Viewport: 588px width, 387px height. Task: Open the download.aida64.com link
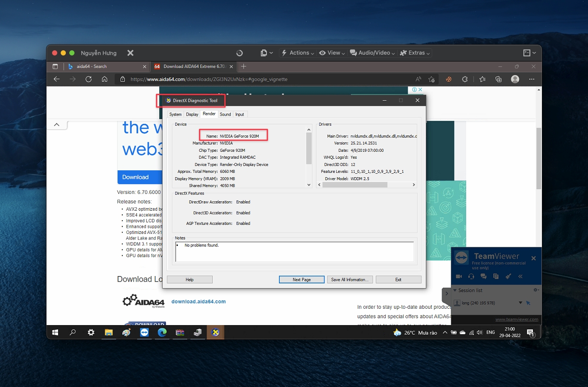198,301
